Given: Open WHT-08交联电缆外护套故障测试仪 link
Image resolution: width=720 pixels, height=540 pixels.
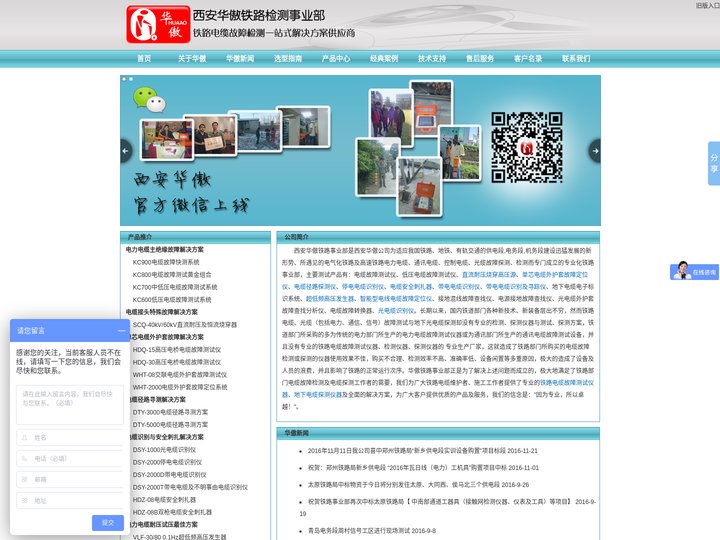Looking at the screenshot, I should coord(180,375).
